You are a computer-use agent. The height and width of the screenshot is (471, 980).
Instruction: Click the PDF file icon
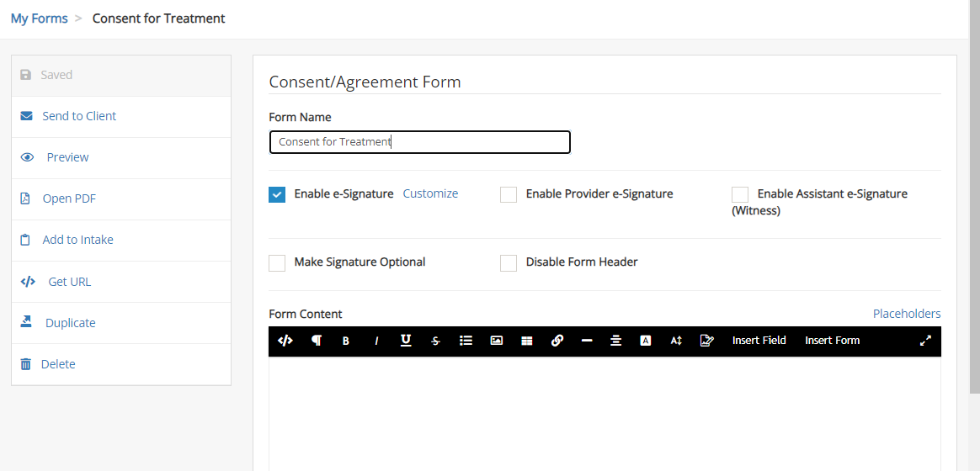click(25, 198)
